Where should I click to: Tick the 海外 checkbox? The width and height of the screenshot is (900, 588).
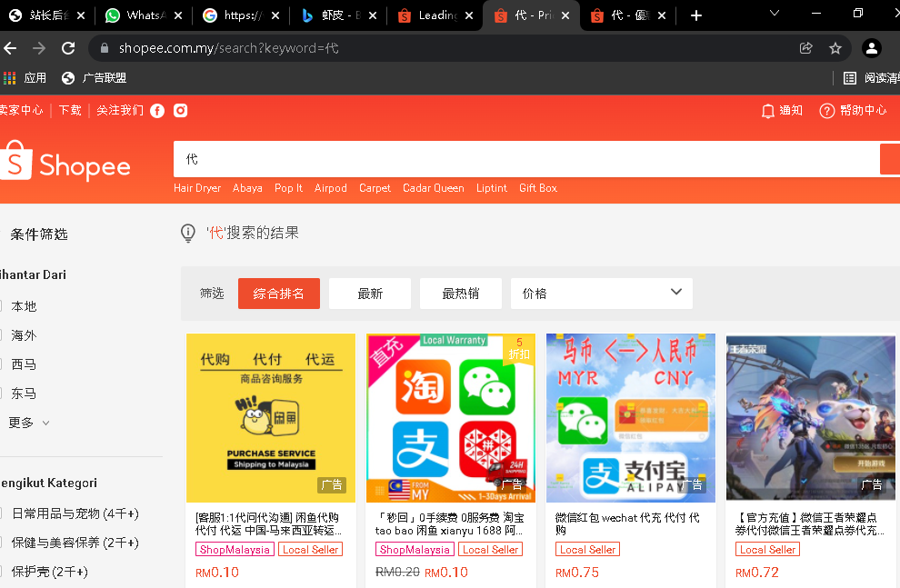[3, 335]
